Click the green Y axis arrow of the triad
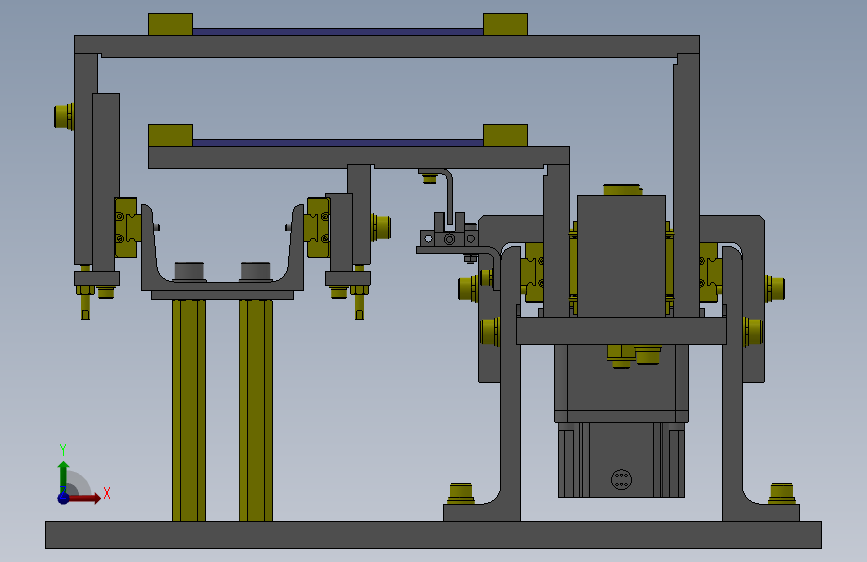Image resolution: width=867 pixels, height=562 pixels. tap(63, 476)
